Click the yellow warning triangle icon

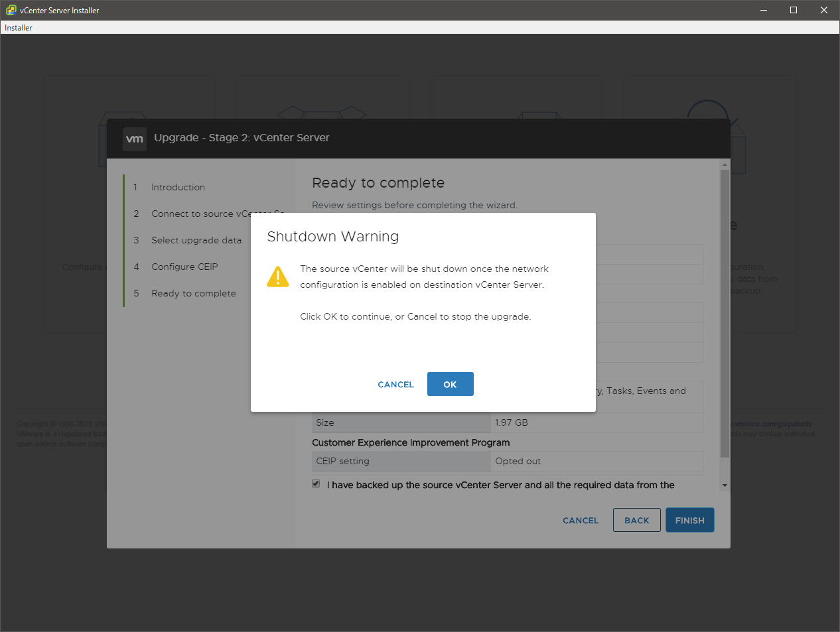click(278, 277)
